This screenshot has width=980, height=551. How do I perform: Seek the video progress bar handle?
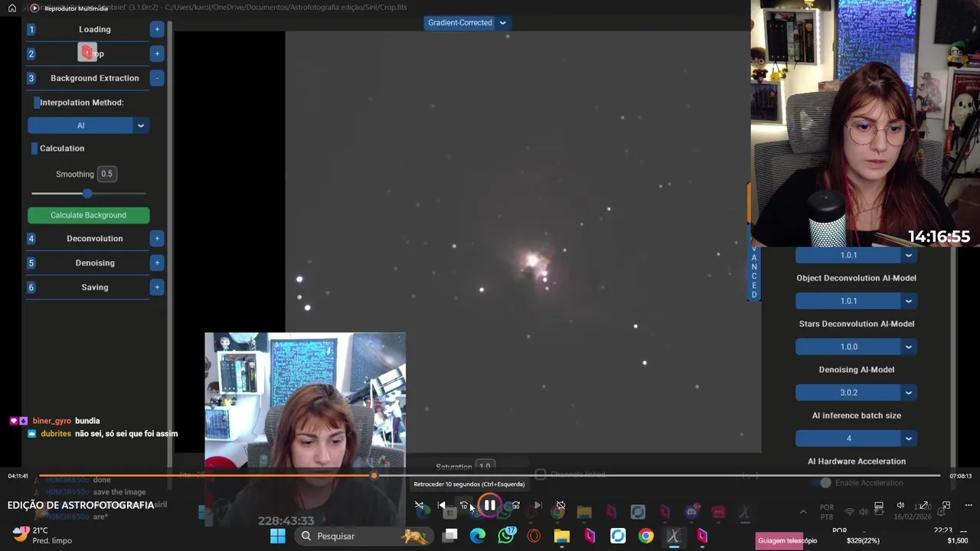coord(374,476)
